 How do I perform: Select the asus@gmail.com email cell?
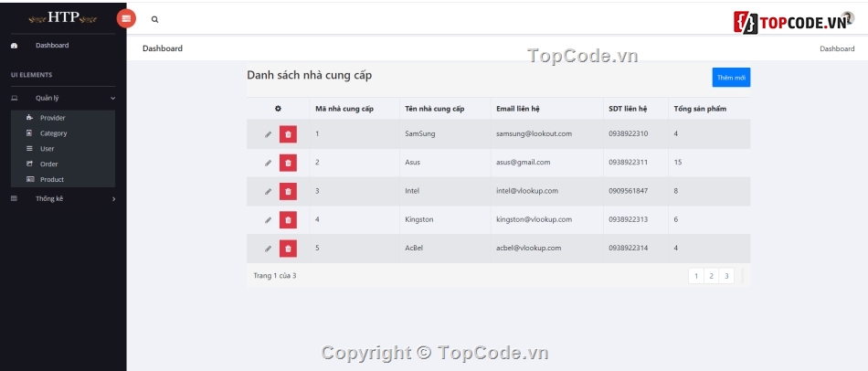[x=524, y=163]
